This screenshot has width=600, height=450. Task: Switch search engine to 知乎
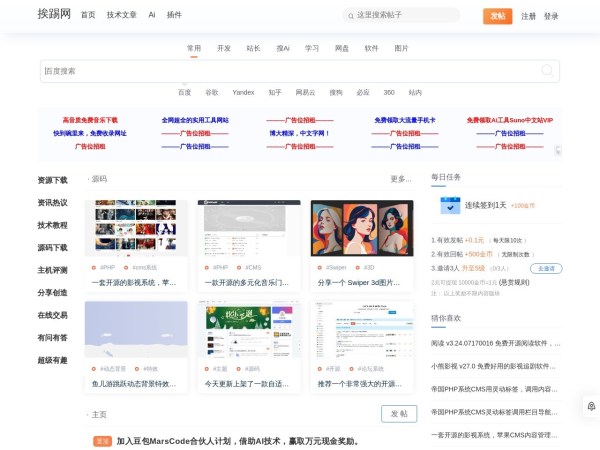point(275,92)
